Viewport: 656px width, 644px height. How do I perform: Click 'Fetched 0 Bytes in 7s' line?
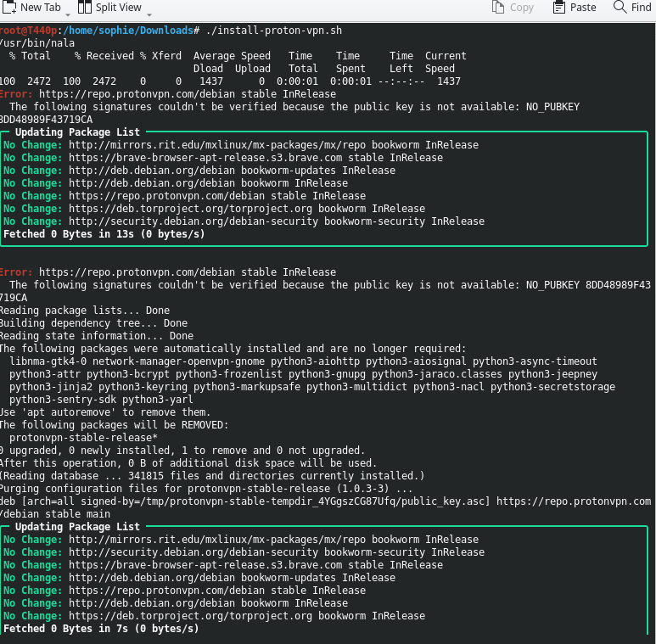coord(101,629)
